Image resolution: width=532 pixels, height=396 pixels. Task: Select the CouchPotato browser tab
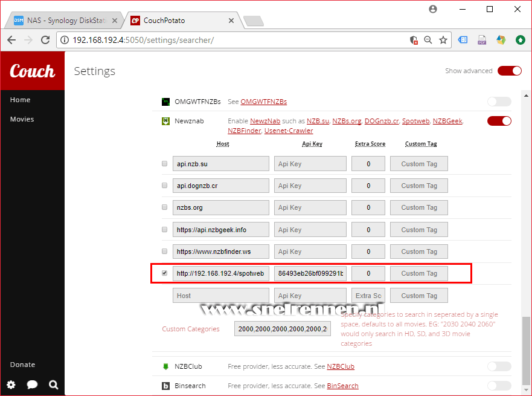point(182,21)
